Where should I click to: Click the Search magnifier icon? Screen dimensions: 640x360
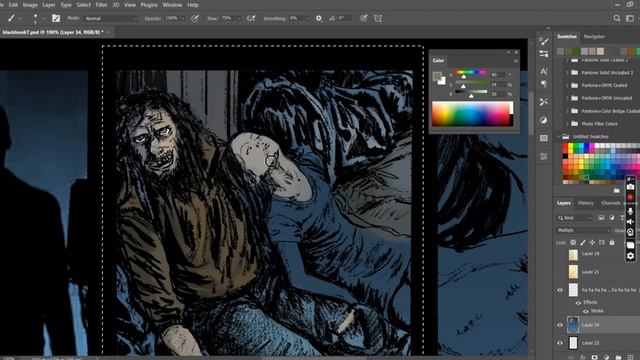point(617,18)
